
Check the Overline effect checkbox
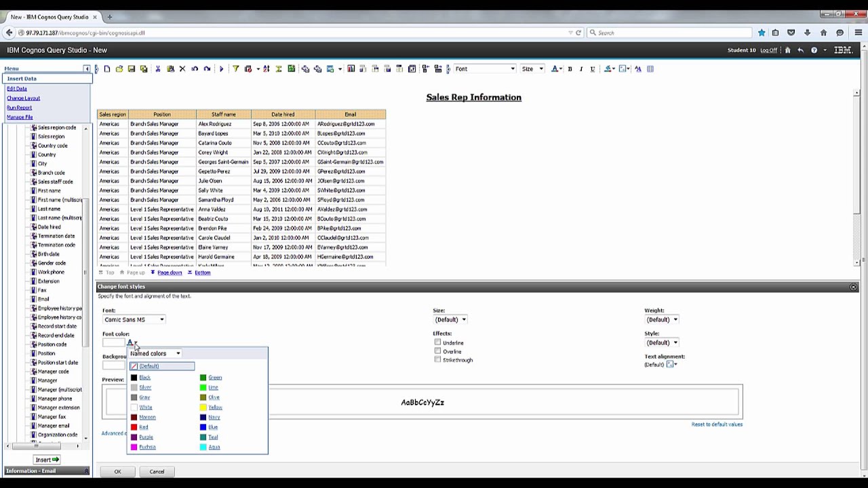click(x=437, y=351)
